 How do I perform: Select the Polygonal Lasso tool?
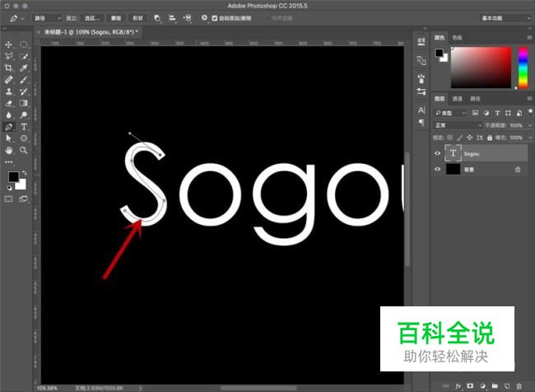(x=8, y=56)
